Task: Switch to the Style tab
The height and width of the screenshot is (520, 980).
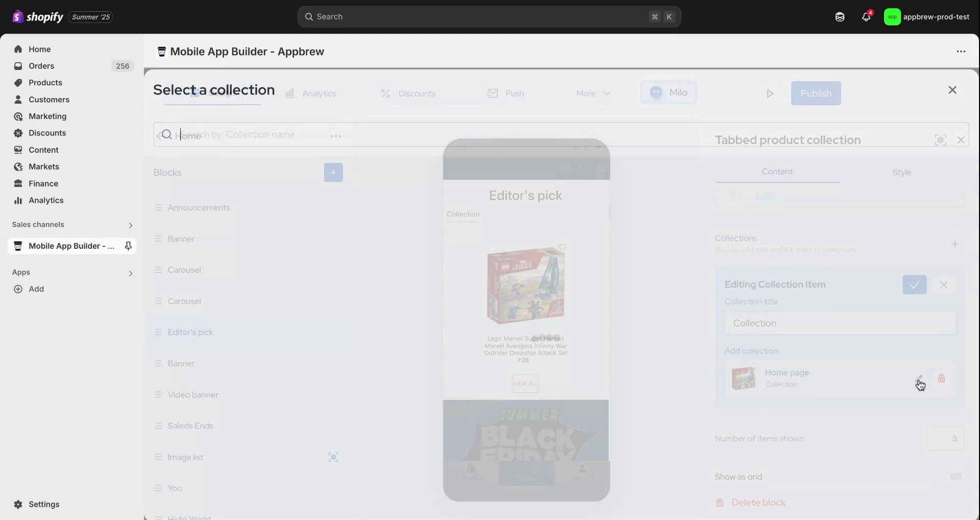Action: tap(901, 172)
